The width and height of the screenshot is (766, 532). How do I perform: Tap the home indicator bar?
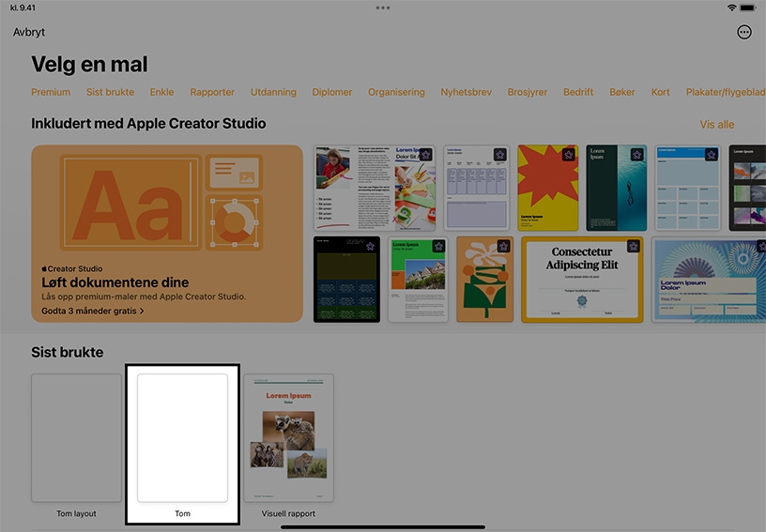tap(383, 527)
